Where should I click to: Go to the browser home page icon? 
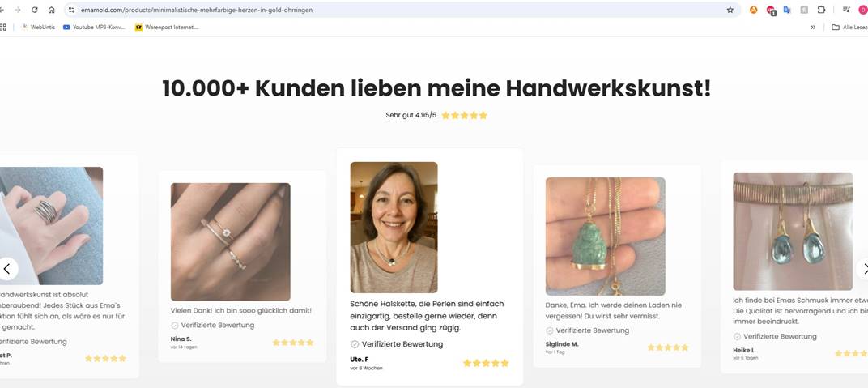pyautogui.click(x=52, y=10)
